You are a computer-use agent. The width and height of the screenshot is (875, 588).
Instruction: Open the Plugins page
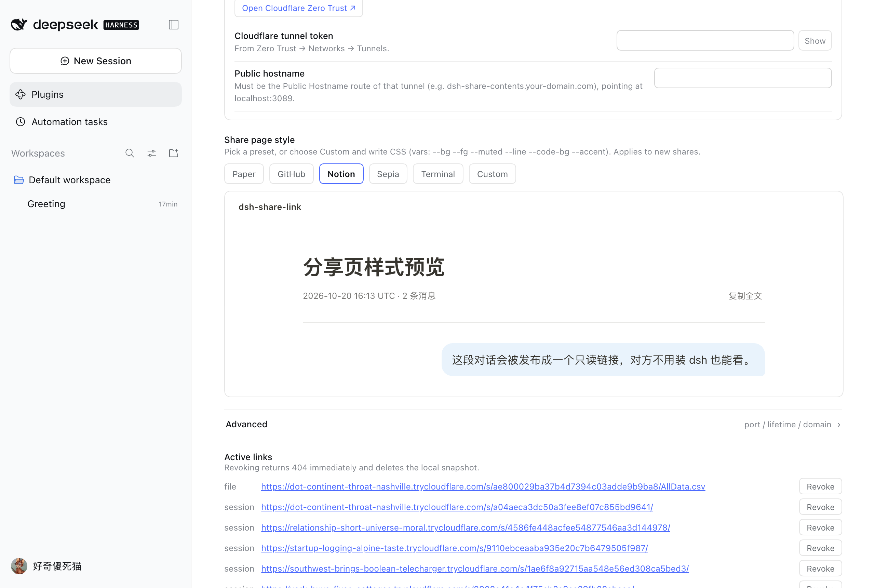pyautogui.click(x=96, y=94)
